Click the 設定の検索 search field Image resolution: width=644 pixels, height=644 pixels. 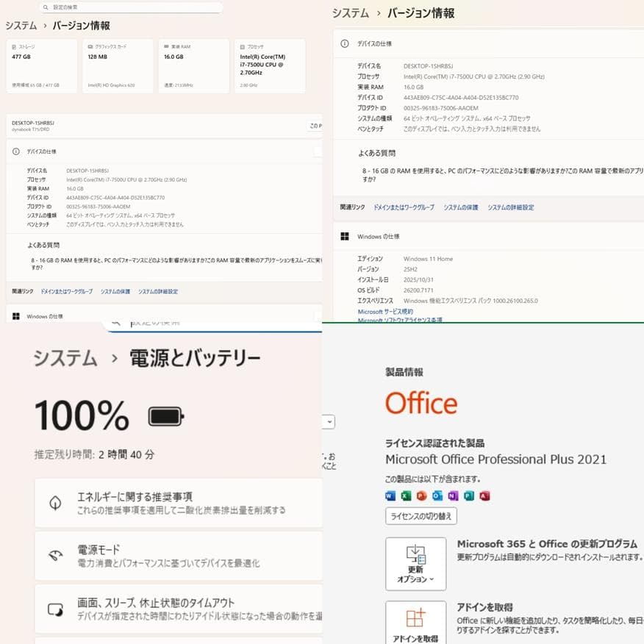point(129,7)
